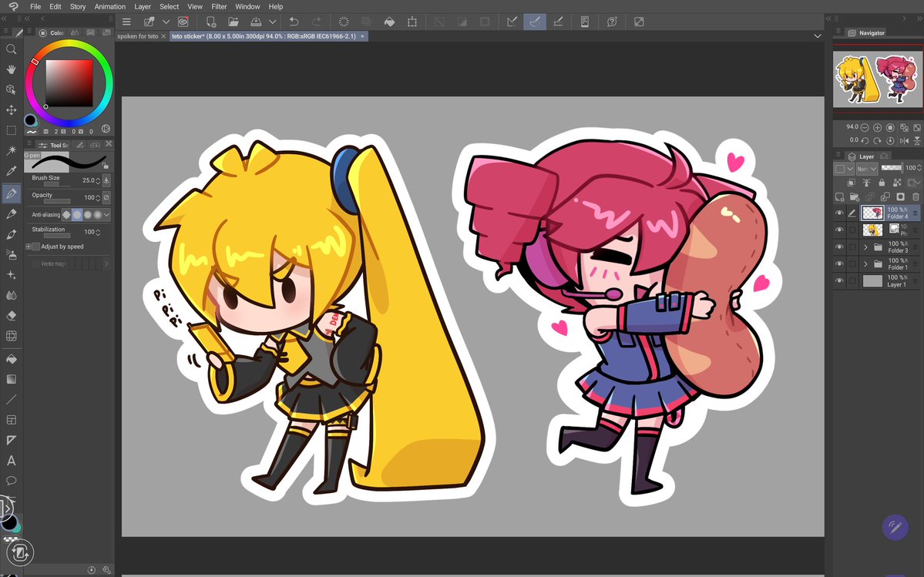Select the Airbrush tool
The height and width of the screenshot is (577, 924).
click(11, 254)
